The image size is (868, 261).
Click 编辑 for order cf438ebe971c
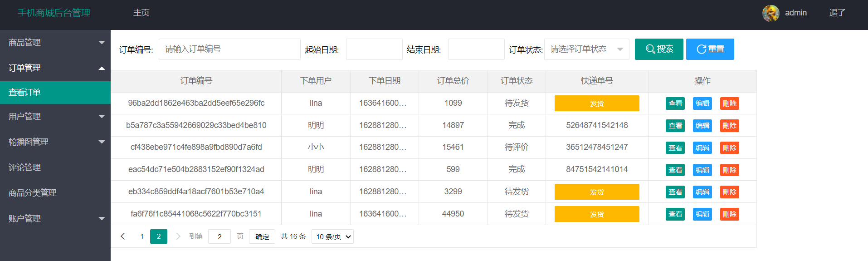pyautogui.click(x=702, y=148)
